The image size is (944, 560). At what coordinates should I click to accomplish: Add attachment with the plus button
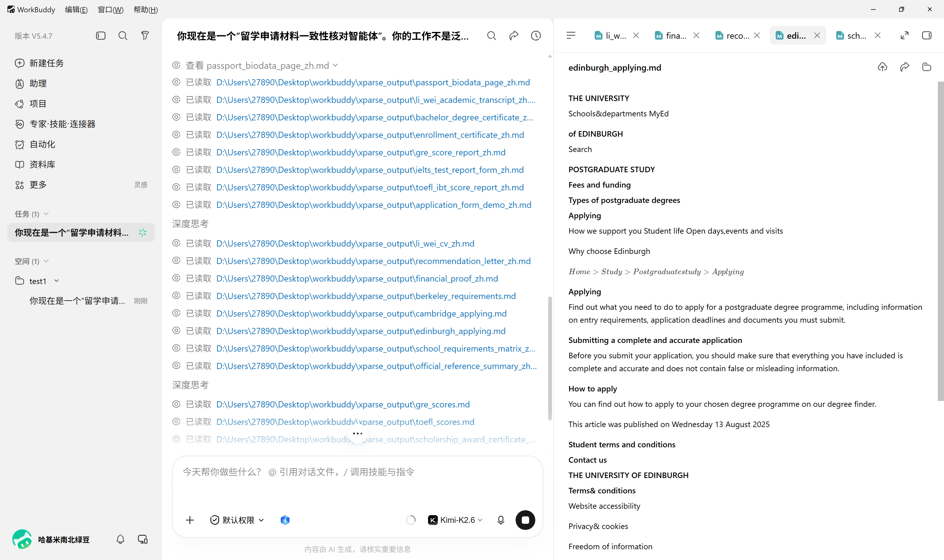pyautogui.click(x=190, y=520)
